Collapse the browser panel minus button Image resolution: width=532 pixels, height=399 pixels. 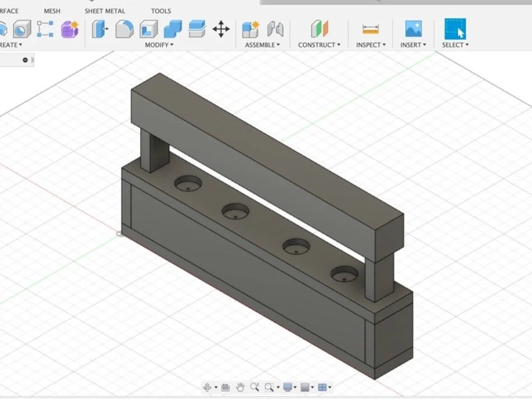coord(25,60)
